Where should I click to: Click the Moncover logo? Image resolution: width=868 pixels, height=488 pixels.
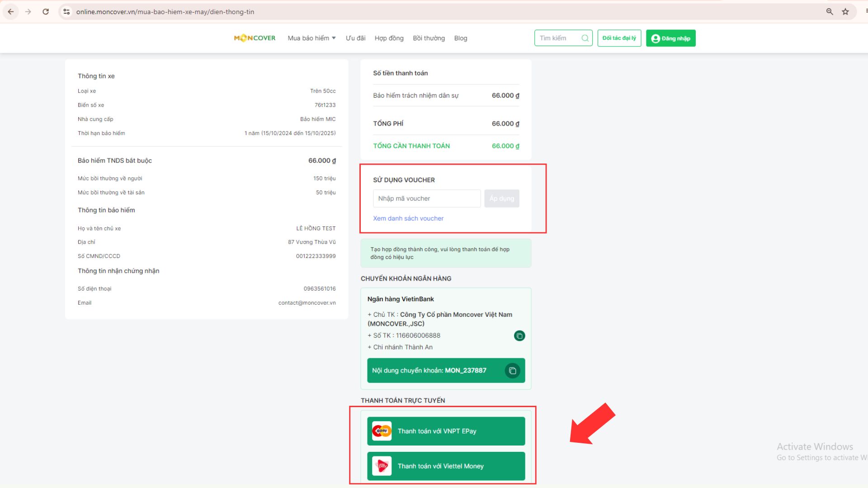(x=255, y=38)
